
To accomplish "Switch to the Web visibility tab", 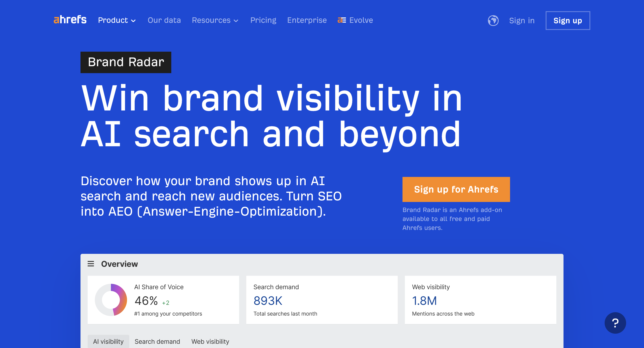I will [210, 341].
